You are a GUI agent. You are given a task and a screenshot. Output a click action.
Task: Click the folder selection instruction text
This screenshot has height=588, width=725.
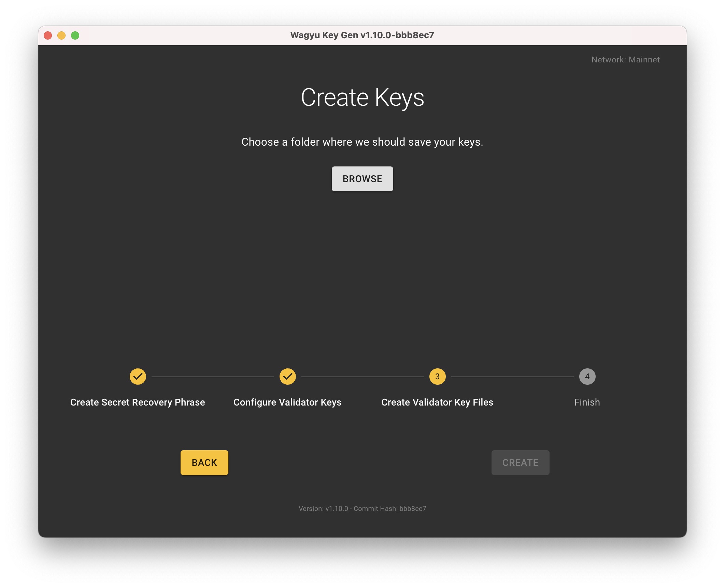[362, 142]
